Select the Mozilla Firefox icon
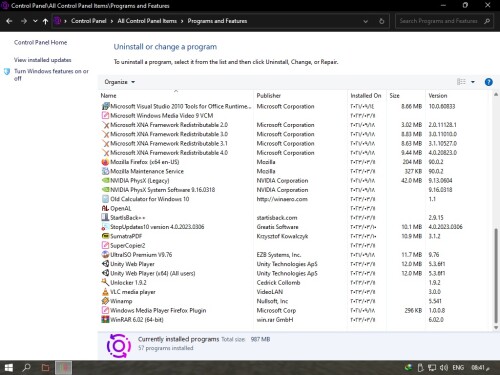This screenshot has height=375, width=500. [x=105, y=162]
